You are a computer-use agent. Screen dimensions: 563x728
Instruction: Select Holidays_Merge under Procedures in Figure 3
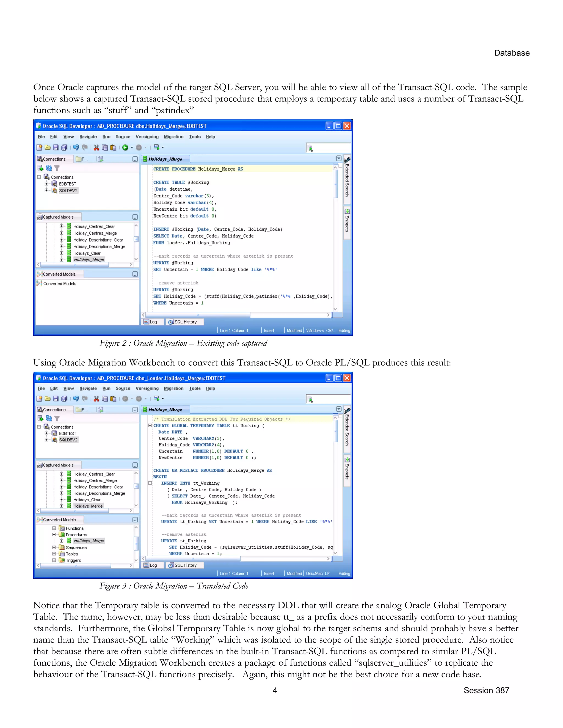pyautogui.click(x=89, y=541)
